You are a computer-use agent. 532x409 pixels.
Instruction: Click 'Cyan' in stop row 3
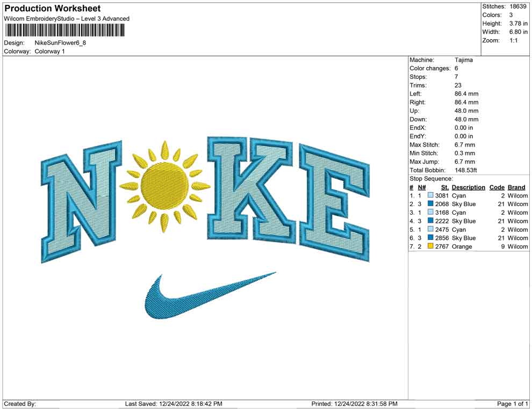tap(459, 213)
